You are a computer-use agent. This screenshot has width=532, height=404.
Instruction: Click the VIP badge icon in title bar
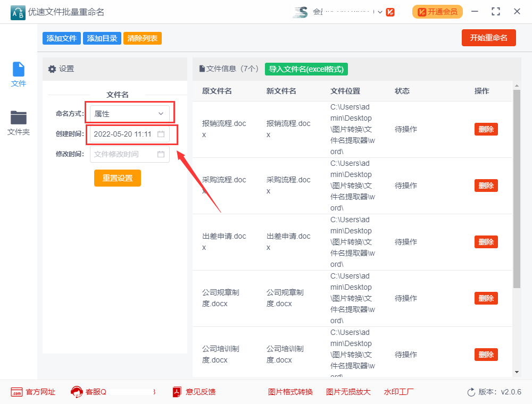point(390,11)
